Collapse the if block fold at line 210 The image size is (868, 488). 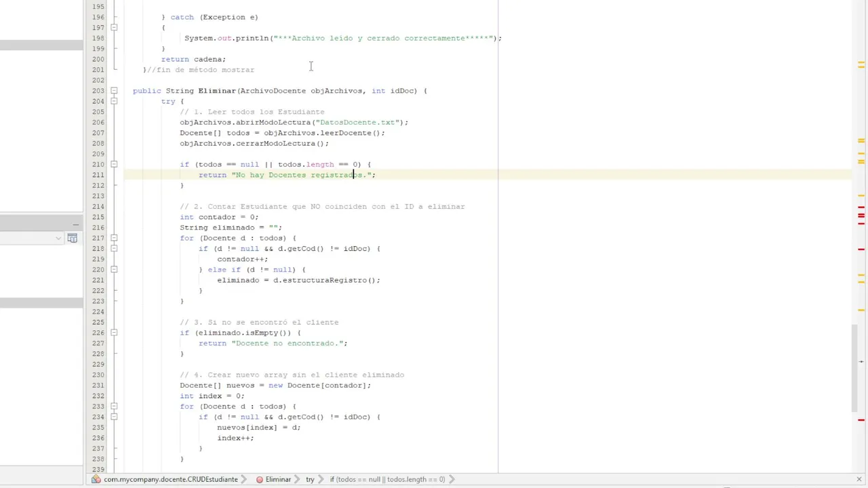(114, 164)
